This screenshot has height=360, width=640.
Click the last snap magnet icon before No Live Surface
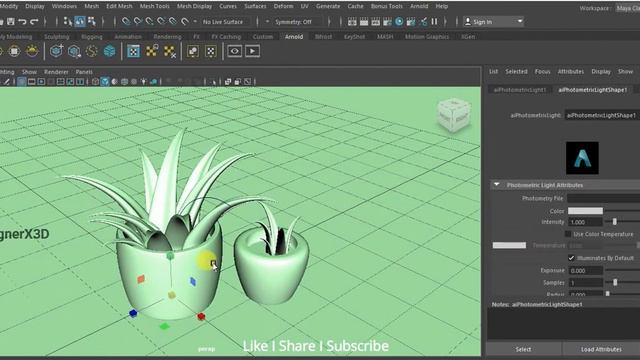click(x=185, y=22)
